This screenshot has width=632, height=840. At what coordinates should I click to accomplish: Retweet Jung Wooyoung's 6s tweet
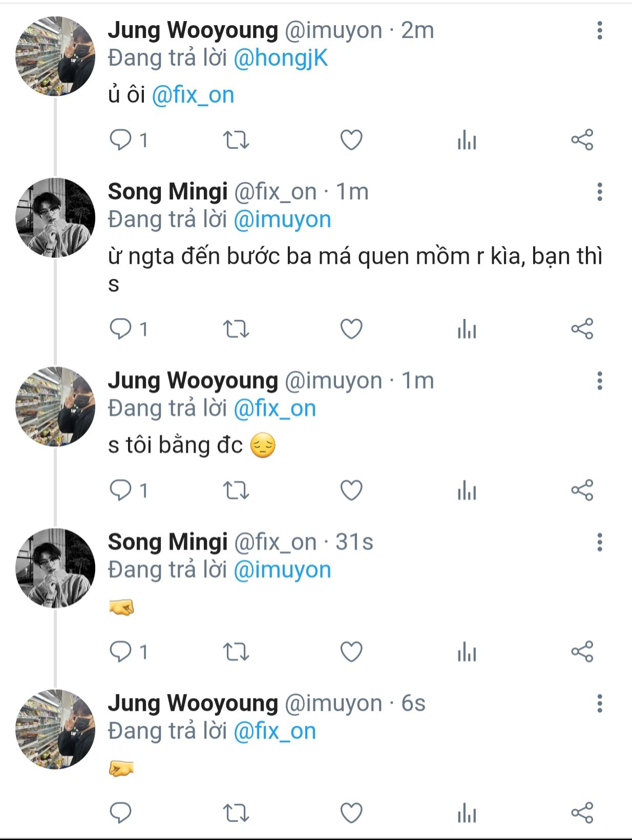point(236,813)
